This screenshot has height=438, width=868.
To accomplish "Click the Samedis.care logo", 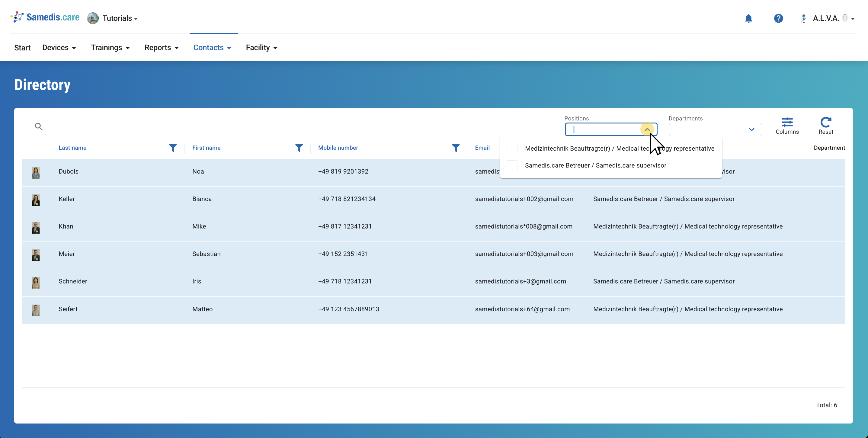I will pos(45,17).
